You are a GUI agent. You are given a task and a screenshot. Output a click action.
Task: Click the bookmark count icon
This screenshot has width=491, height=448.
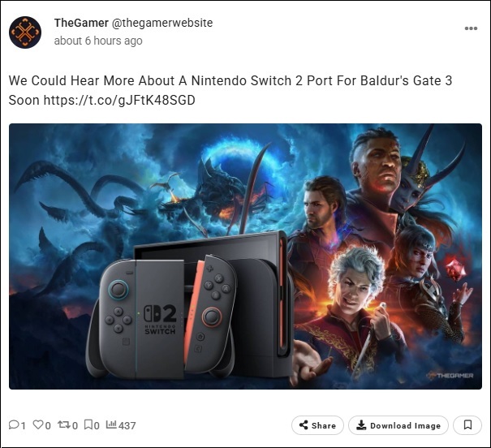pyautogui.click(x=88, y=424)
